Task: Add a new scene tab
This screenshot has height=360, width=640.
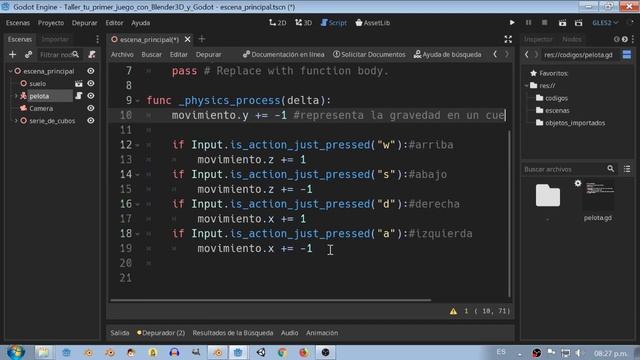Action: [x=202, y=39]
